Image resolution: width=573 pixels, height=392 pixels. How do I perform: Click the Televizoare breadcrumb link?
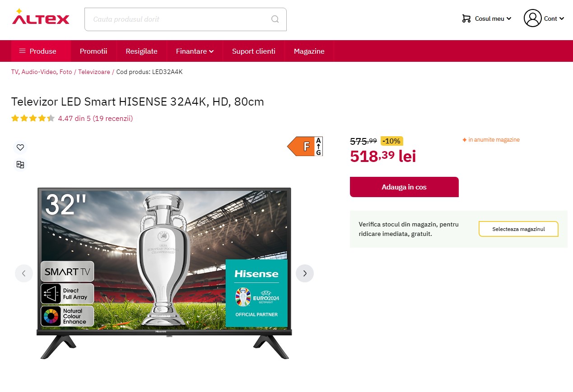pyautogui.click(x=94, y=72)
